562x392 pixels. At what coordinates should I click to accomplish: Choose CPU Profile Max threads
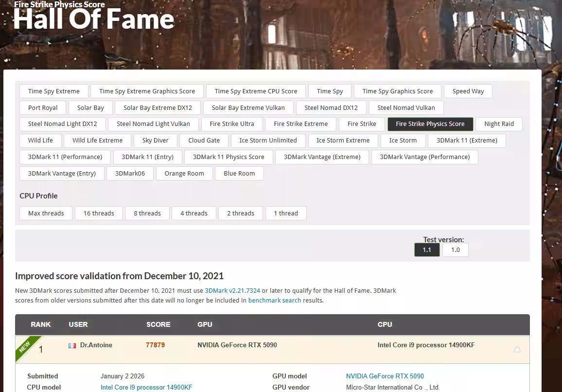click(x=46, y=214)
